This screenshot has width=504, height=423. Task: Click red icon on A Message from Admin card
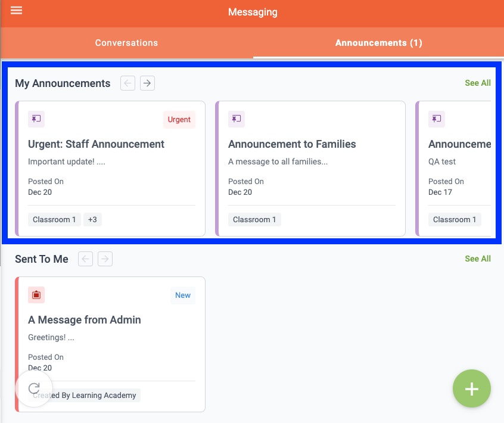click(x=36, y=294)
